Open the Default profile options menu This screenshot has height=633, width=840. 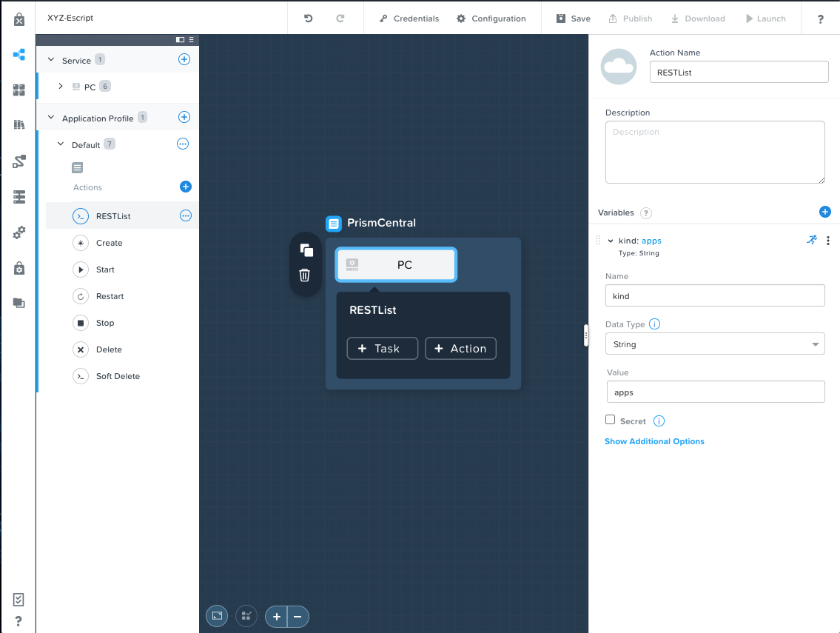[183, 144]
